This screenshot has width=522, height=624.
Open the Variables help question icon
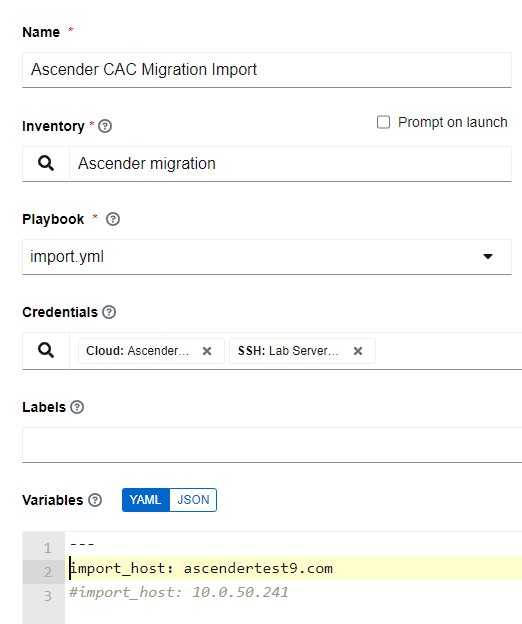coord(95,500)
